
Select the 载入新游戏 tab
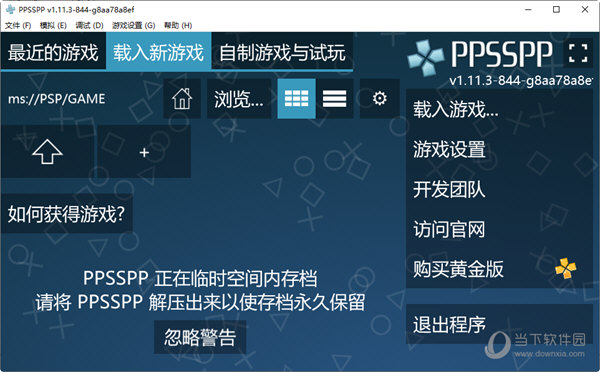tap(158, 52)
